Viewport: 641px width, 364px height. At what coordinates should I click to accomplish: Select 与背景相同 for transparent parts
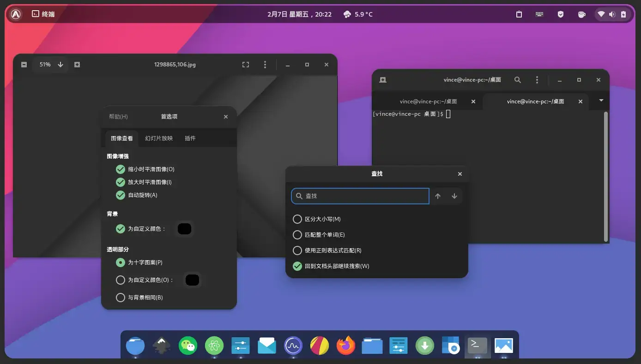(x=120, y=297)
